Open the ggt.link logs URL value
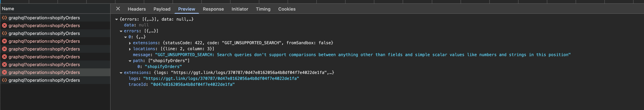 pos(221,78)
